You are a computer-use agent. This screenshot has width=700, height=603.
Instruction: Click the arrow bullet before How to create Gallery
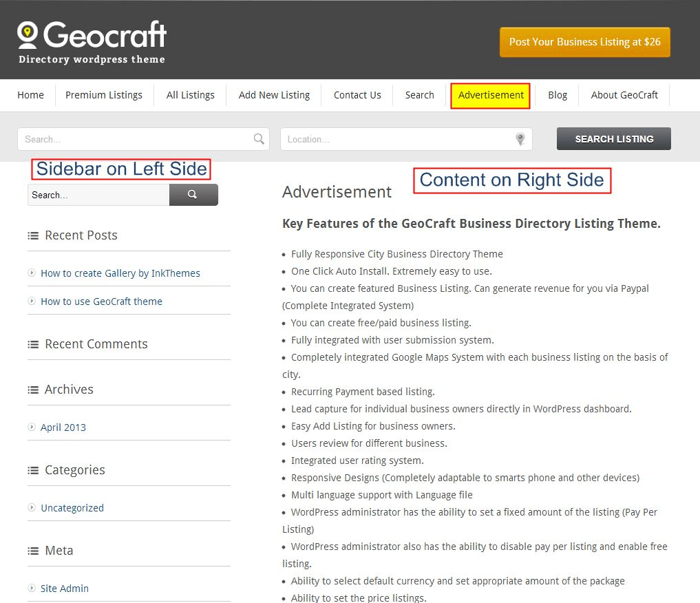pos(32,273)
